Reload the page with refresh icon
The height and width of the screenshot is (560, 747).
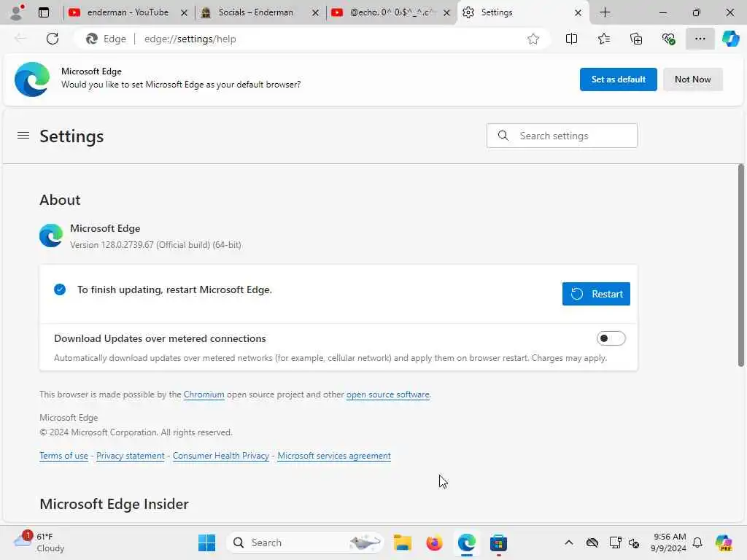coord(53,39)
